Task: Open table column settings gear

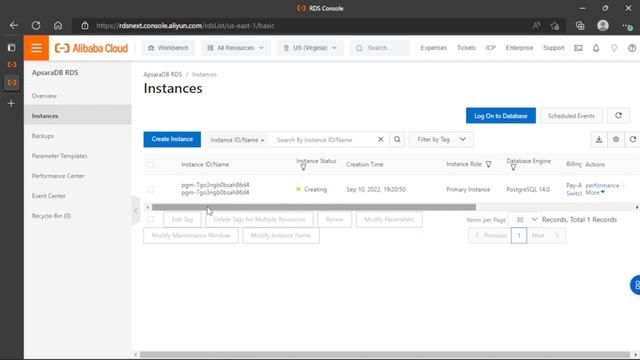Action: point(616,140)
